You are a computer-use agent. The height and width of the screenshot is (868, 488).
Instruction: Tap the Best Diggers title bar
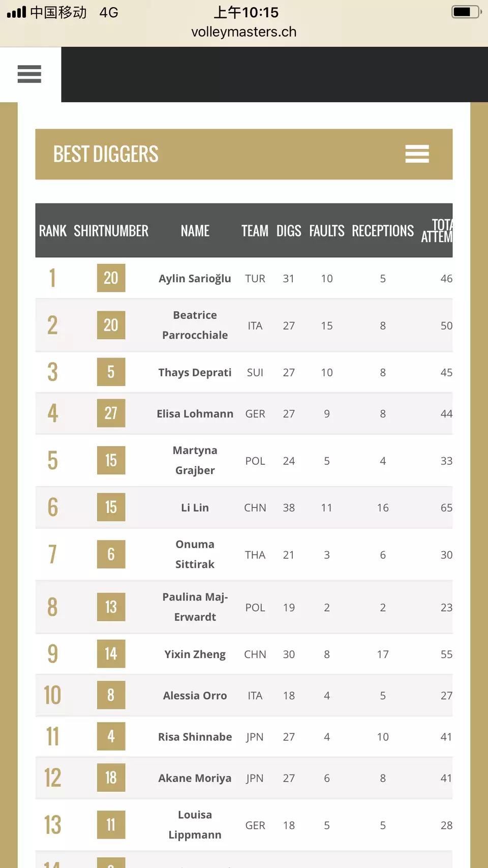pos(106,154)
